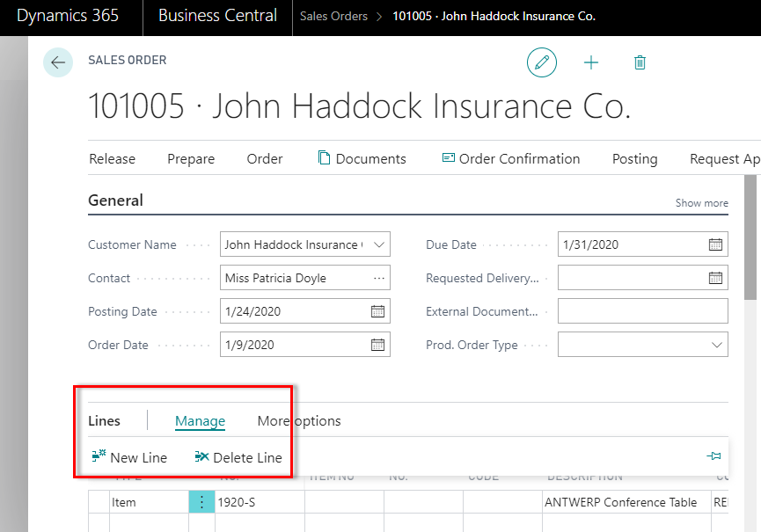Click the plus icon to create new order

click(x=591, y=62)
